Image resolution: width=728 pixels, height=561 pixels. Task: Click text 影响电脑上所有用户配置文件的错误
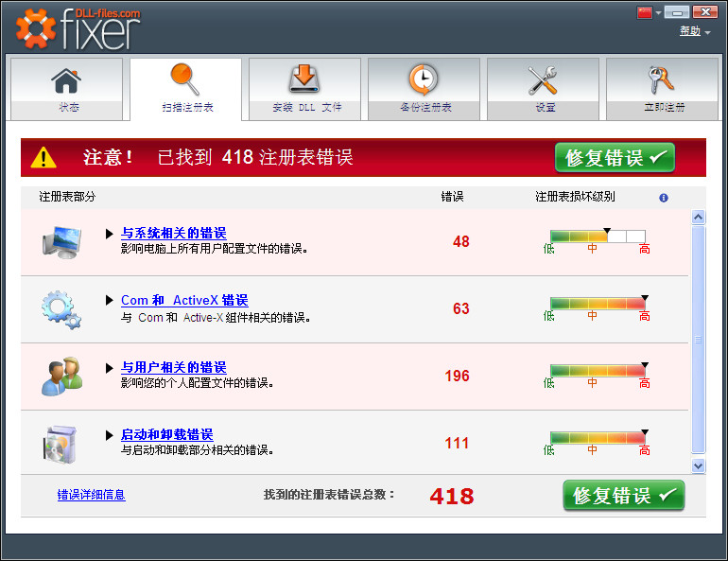point(214,249)
